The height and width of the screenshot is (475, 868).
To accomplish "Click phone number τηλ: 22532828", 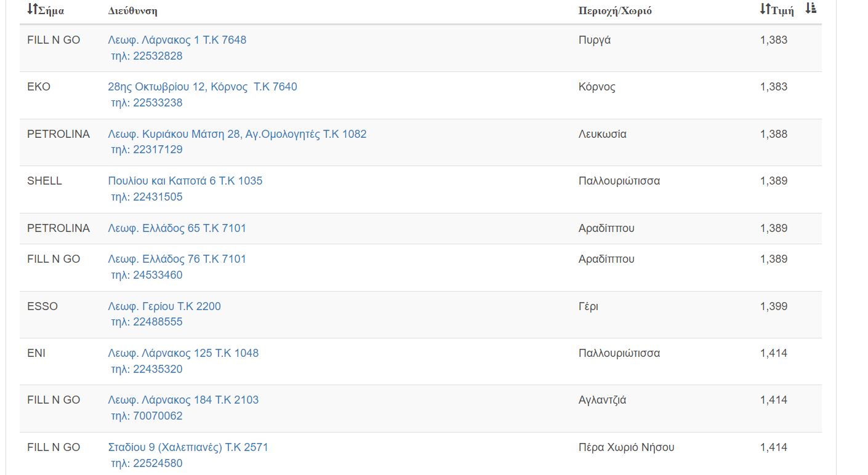I will [x=147, y=56].
